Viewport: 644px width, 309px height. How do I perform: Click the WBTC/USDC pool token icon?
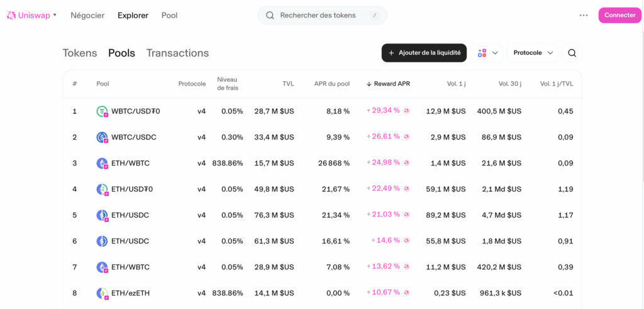click(103, 138)
